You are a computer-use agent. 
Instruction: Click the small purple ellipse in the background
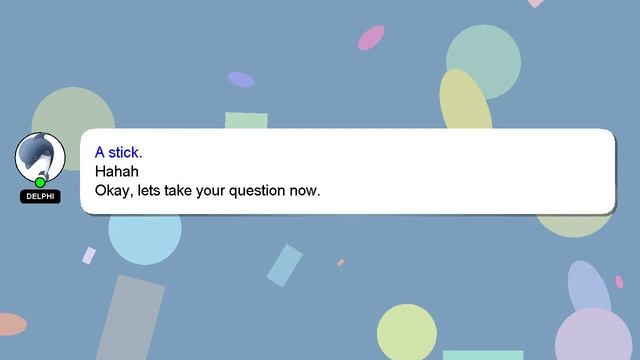[x=241, y=80]
